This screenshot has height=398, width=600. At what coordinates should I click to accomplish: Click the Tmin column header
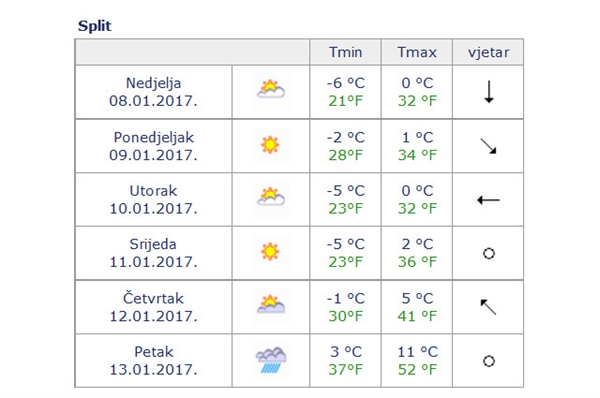tap(346, 52)
